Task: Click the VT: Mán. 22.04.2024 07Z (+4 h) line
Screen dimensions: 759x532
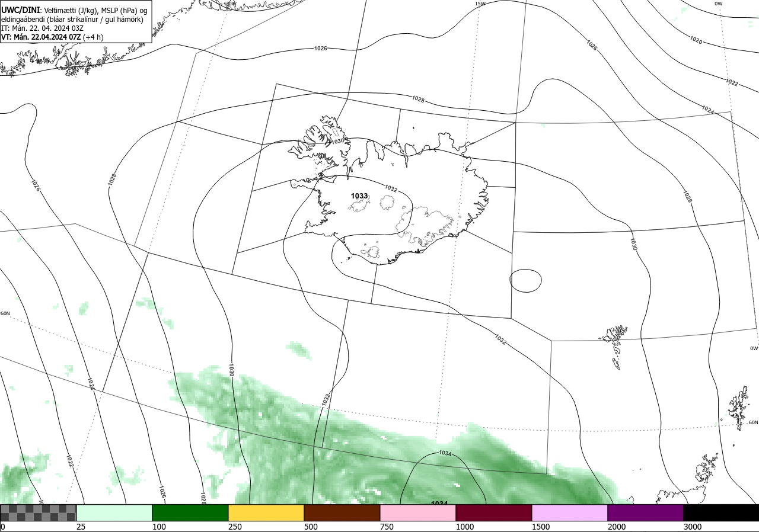Action: point(52,37)
